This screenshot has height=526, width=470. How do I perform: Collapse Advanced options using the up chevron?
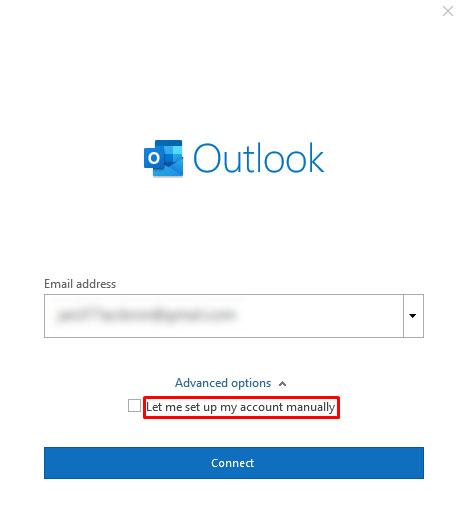(x=282, y=383)
